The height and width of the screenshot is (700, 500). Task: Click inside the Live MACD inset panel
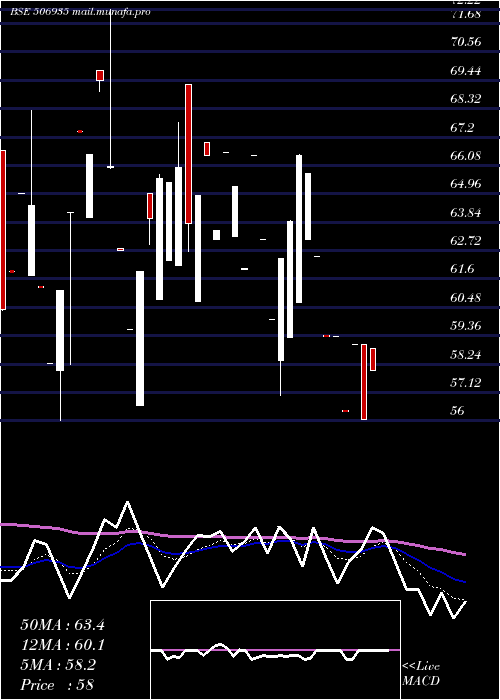click(275, 650)
